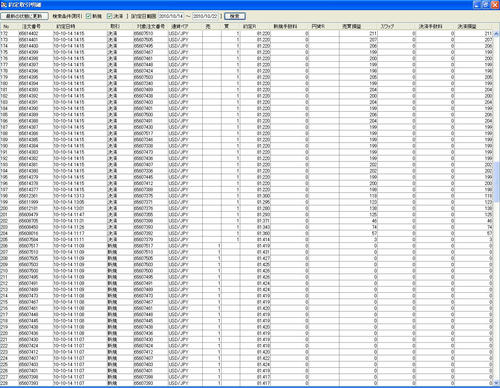Toggle the 決済 (settlement) checkbox
This screenshot has width=500, height=388.
coord(109,16)
